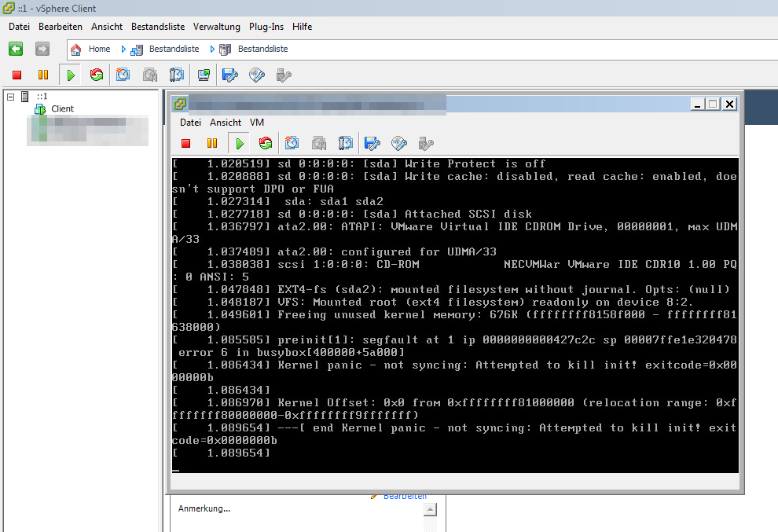
Task: Open the Bestandsliste menu
Action: 158,27
